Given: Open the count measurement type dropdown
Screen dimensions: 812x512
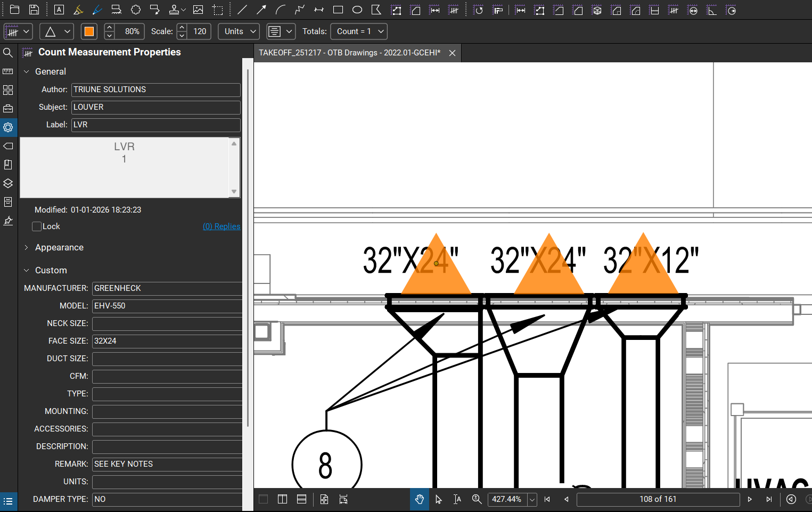Looking at the screenshot, I should pyautogui.click(x=18, y=31).
